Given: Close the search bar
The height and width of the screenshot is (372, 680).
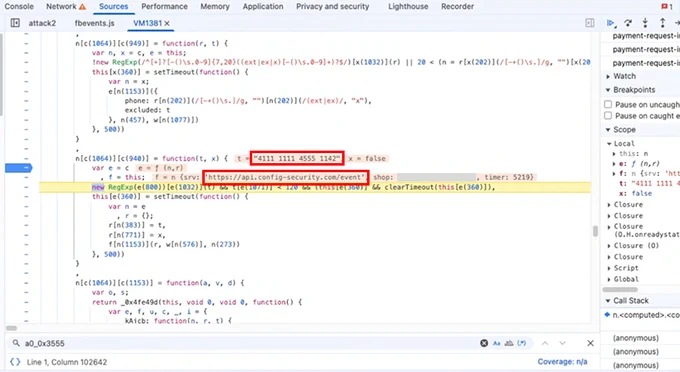Looking at the screenshot, I should click(590, 343).
